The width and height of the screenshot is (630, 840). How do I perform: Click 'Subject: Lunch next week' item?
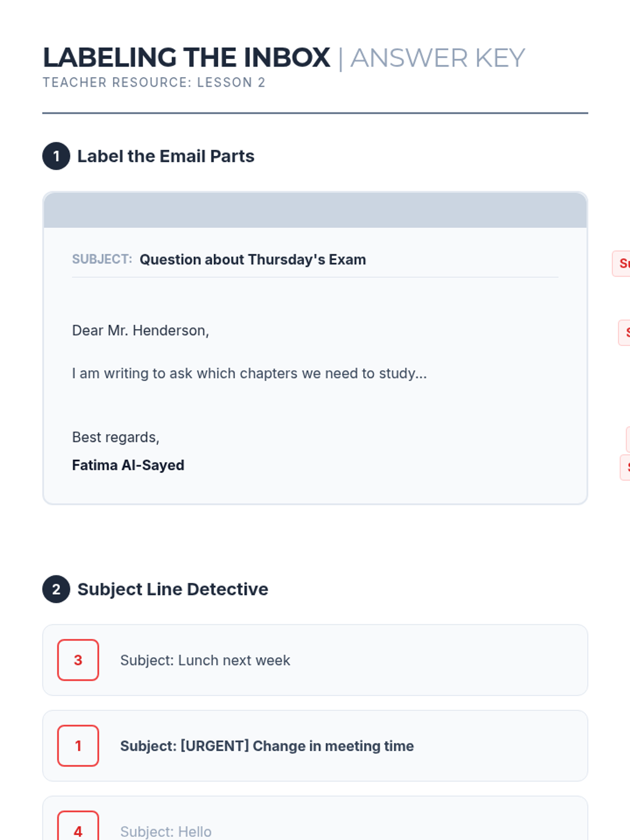(x=205, y=660)
